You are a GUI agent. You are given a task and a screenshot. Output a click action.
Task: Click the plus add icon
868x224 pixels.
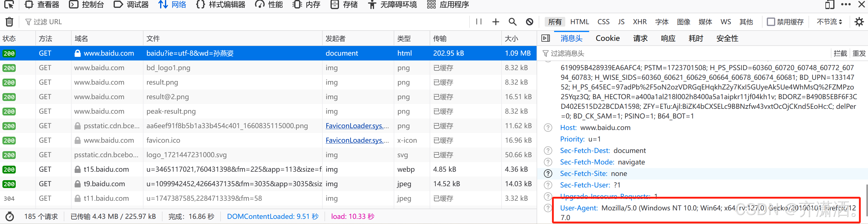coord(496,22)
